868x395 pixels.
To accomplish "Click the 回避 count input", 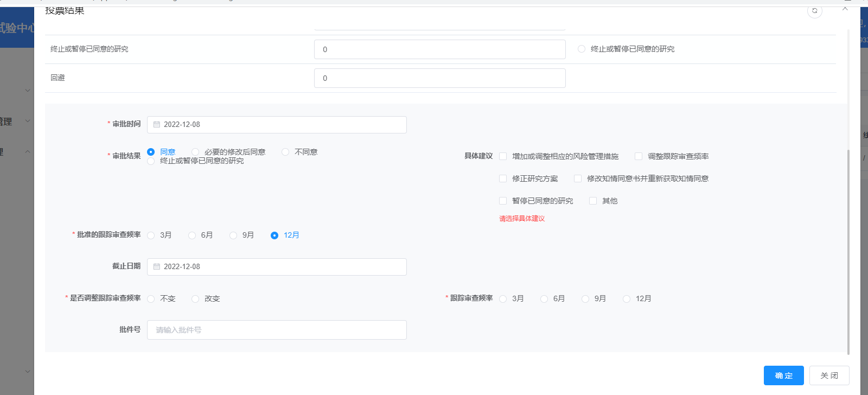I will click(440, 78).
